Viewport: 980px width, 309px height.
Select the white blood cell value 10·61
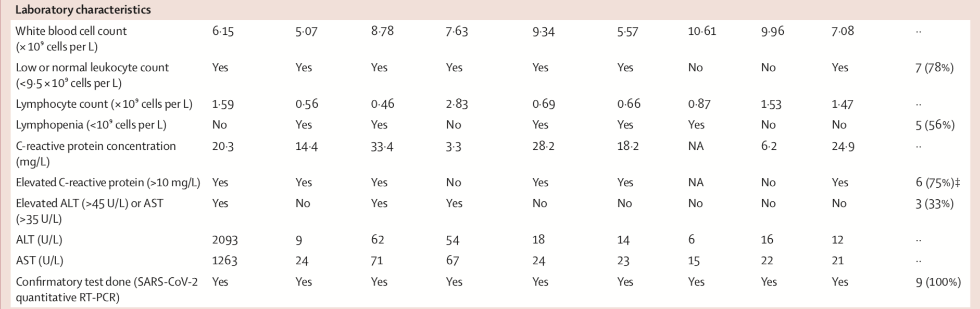pyautogui.click(x=702, y=31)
